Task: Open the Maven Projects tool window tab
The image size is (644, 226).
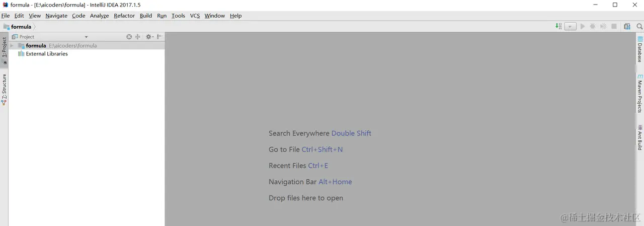Action: (x=640, y=93)
